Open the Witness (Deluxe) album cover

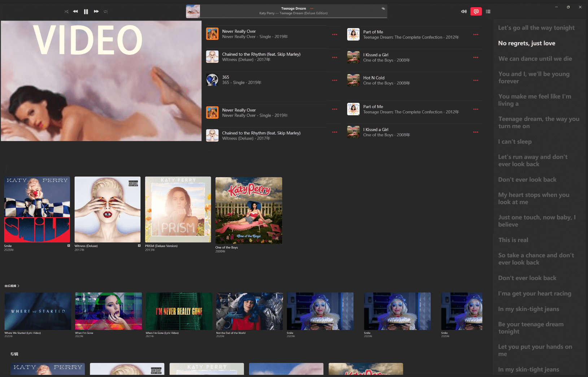click(x=108, y=209)
